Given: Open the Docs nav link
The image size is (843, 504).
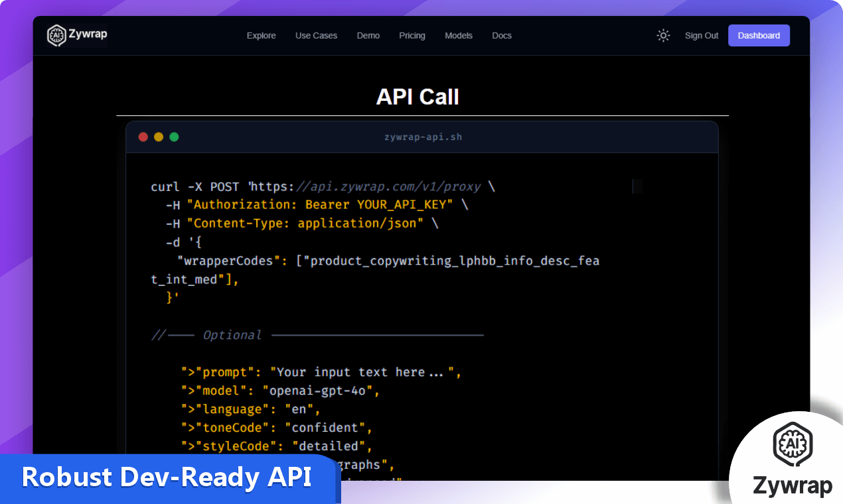Looking at the screenshot, I should 502,36.
